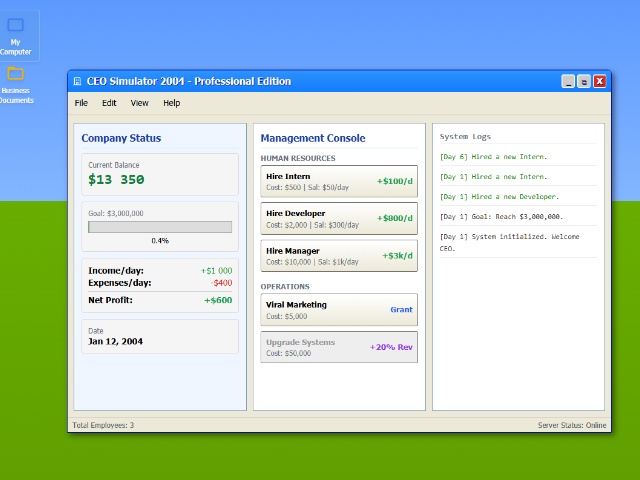
Task: Maximize the CEO Simulator window
Action: [584, 81]
